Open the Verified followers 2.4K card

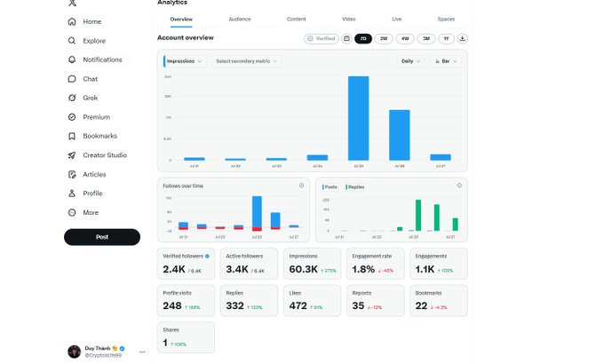[x=186, y=264]
